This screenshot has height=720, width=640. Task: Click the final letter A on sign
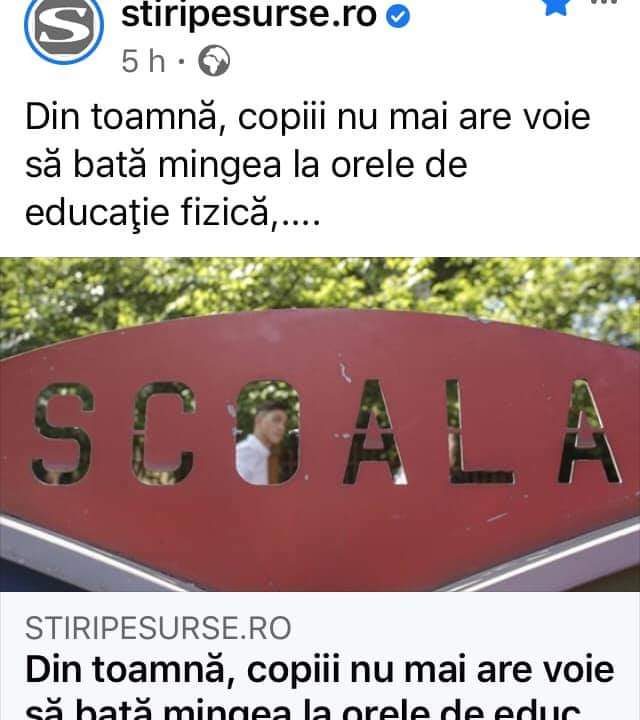[x=589, y=432]
